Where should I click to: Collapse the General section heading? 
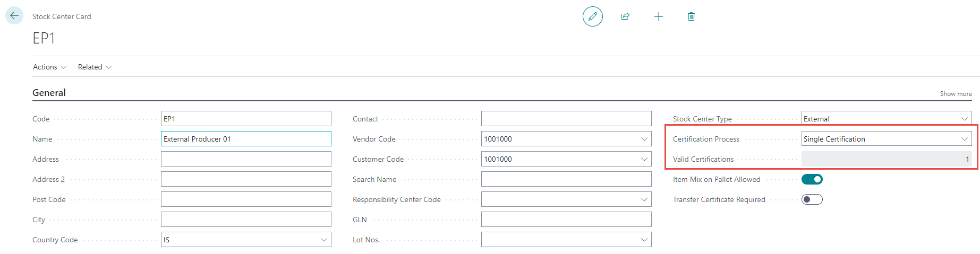(x=49, y=93)
